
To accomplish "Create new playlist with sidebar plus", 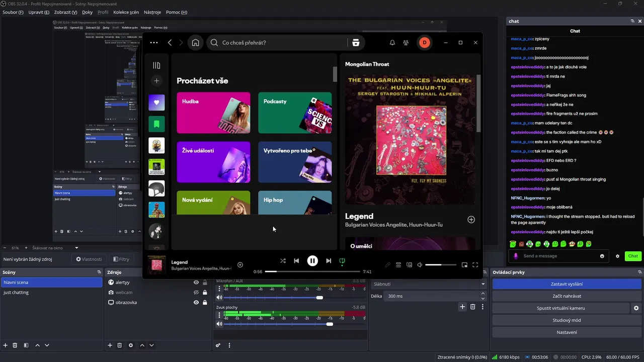I will (156, 80).
